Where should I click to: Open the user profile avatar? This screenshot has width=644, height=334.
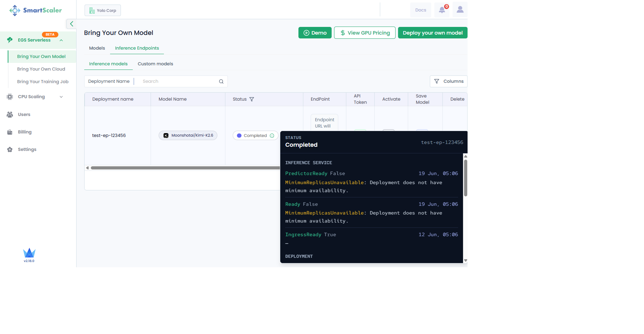(x=460, y=10)
